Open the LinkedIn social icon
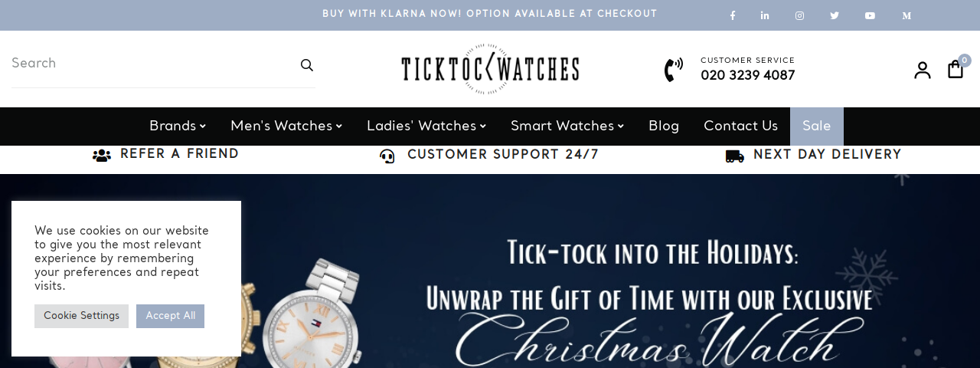The width and height of the screenshot is (980, 368). point(765,15)
